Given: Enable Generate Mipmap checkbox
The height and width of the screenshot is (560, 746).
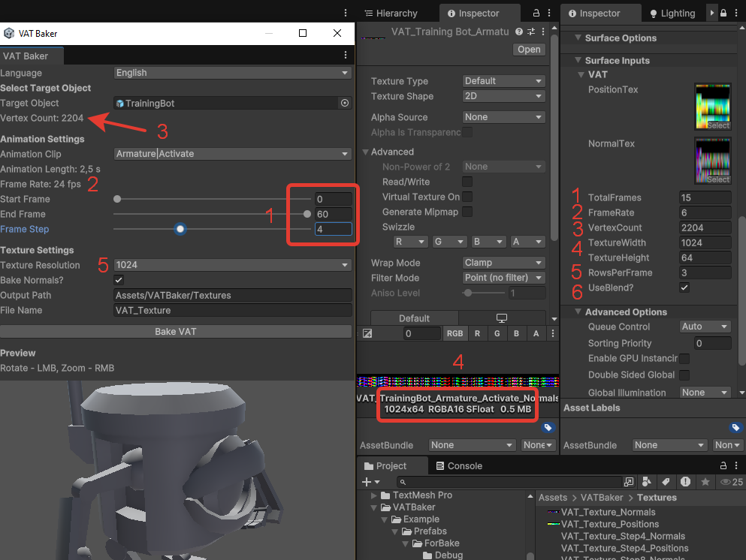Looking at the screenshot, I should point(467,212).
